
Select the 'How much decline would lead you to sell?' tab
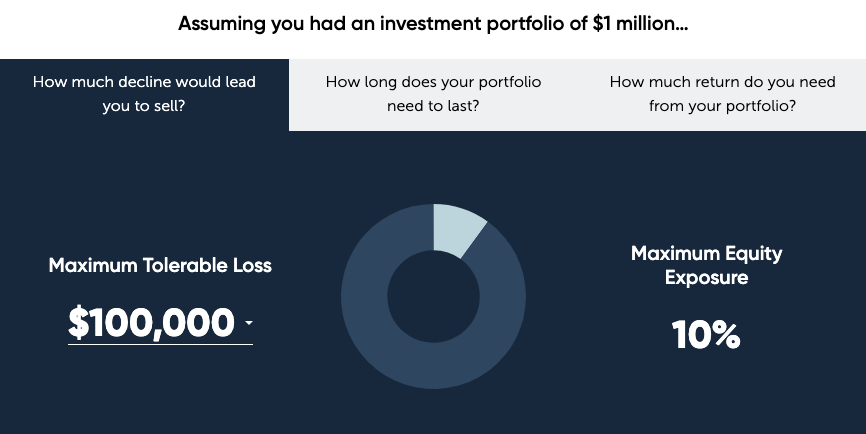[x=144, y=93]
